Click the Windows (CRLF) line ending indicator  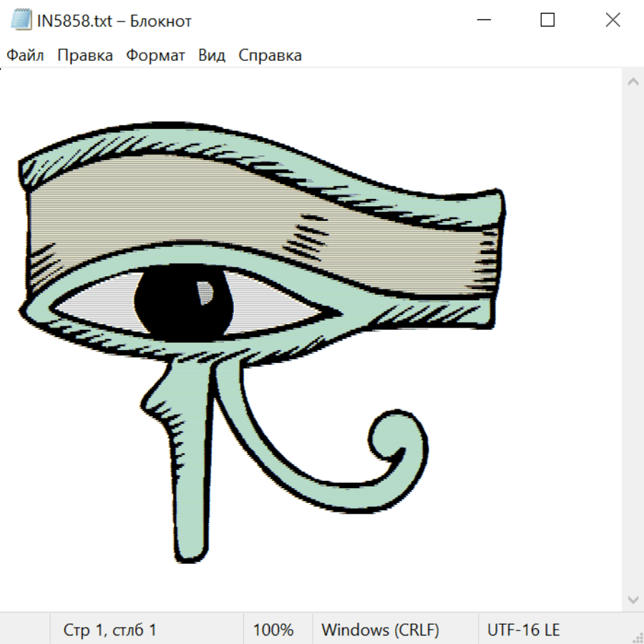pyautogui.click(x=380, y=630)
